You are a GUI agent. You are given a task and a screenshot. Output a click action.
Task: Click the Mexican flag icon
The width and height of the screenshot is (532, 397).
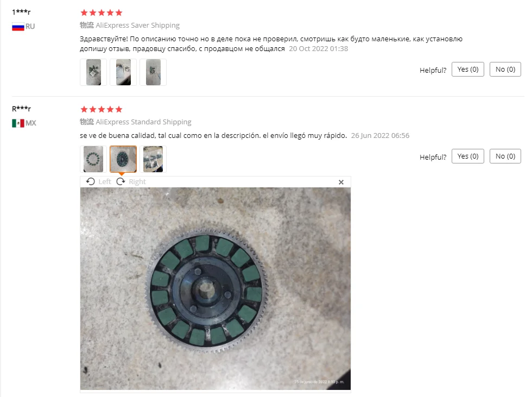pos(18,123)
